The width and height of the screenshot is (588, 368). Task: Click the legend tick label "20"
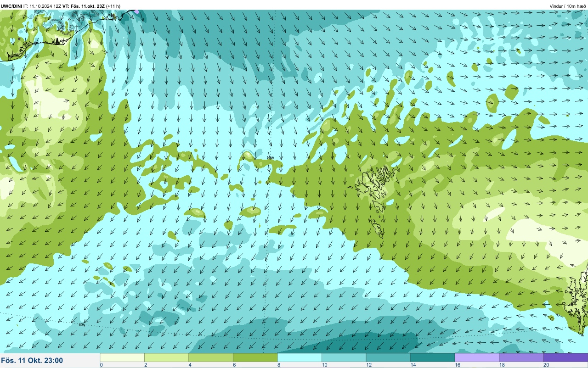coord(545,365)
